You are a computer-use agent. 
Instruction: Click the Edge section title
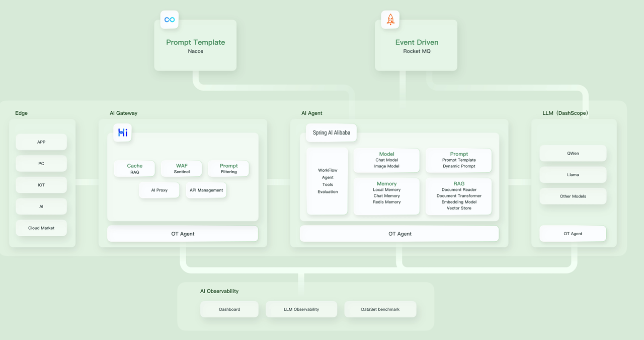click(x=21, y=113)
